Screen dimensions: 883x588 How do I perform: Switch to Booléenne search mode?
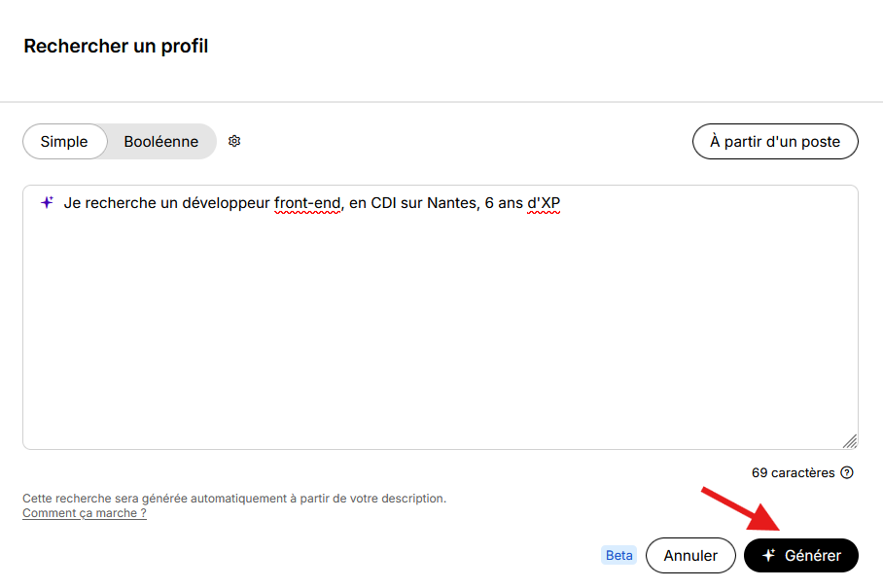pyautogui.click(x=161, y=141)
